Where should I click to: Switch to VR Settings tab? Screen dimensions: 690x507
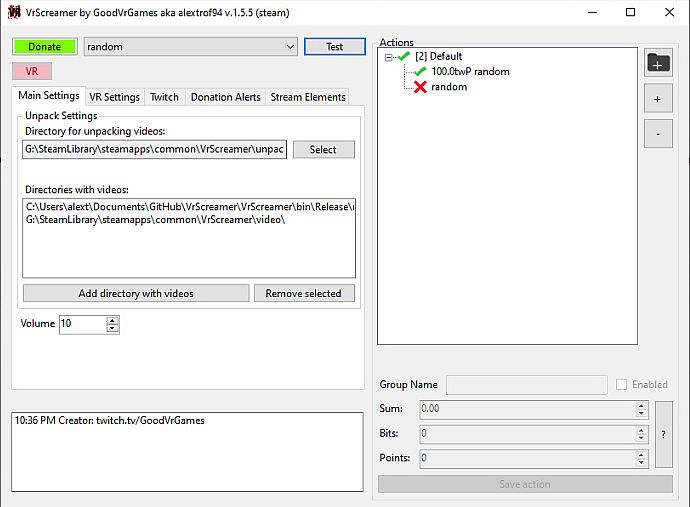[x=114, y=97]
